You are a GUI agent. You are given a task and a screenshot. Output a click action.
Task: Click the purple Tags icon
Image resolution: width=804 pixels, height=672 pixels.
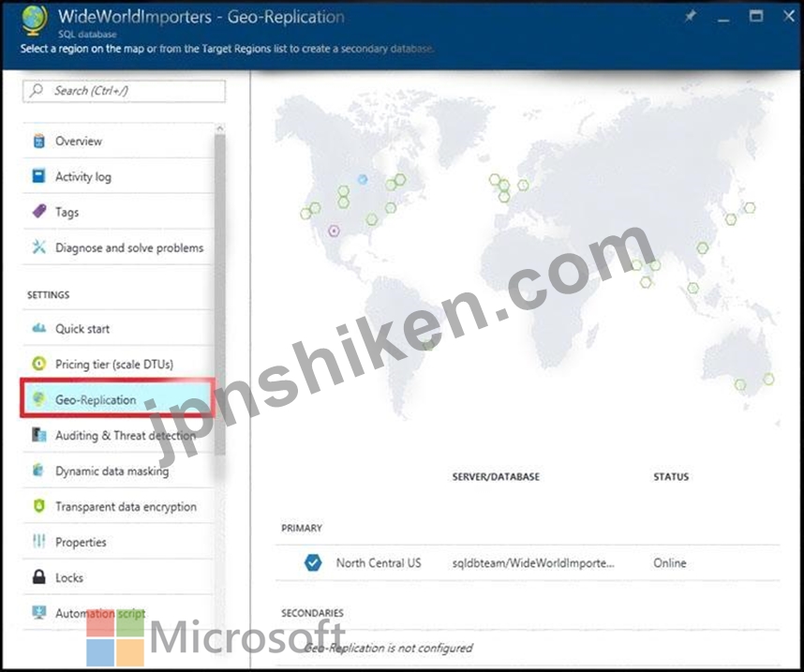click(39, 211)
